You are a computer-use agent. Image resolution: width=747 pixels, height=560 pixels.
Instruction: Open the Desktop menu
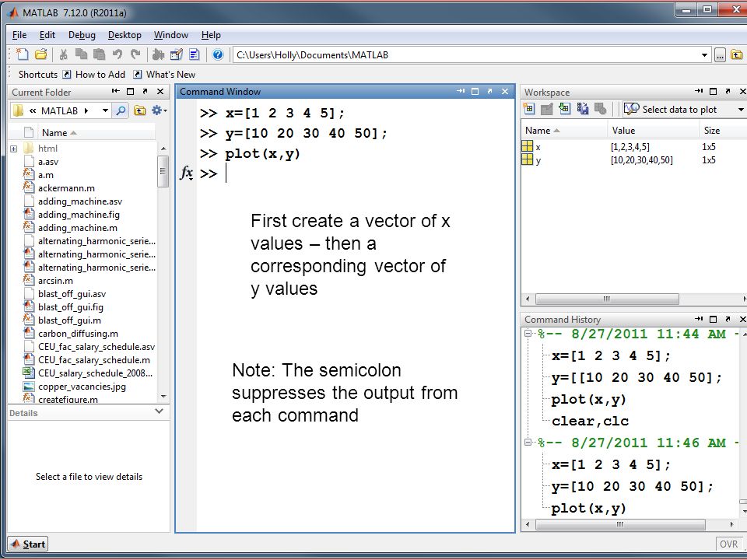coord(124,35)
